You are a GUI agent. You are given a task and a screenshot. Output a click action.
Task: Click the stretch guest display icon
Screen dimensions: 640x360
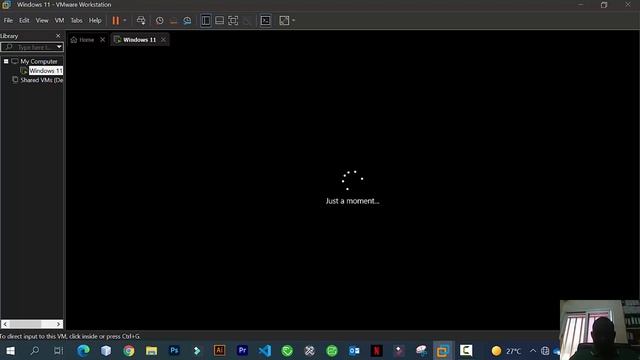click(x=284, y=20)
